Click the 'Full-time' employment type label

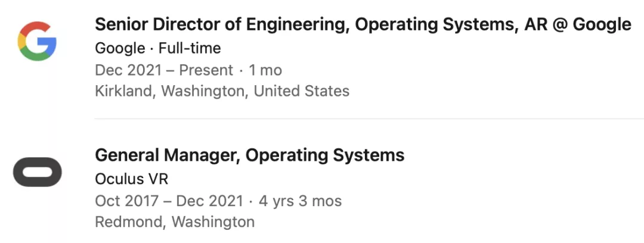(190, 48)
